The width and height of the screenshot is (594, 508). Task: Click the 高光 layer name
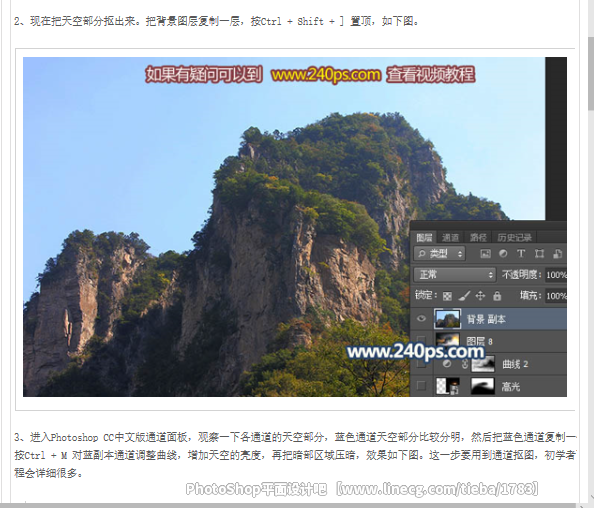pos(510,387)
